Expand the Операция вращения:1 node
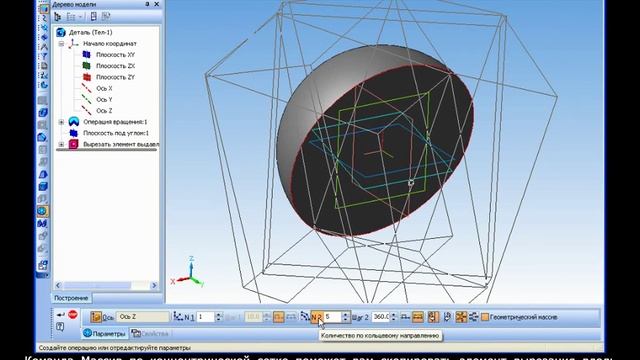 coord(61,122)
